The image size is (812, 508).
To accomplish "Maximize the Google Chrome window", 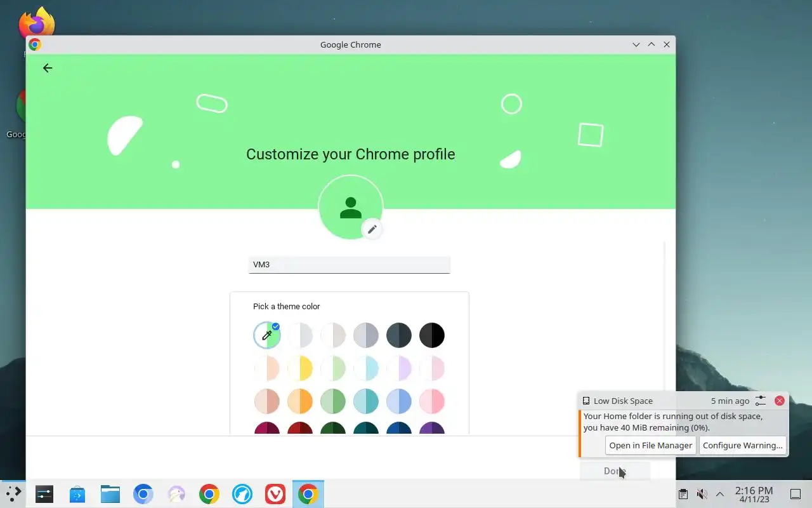I will tap(652, 44).
